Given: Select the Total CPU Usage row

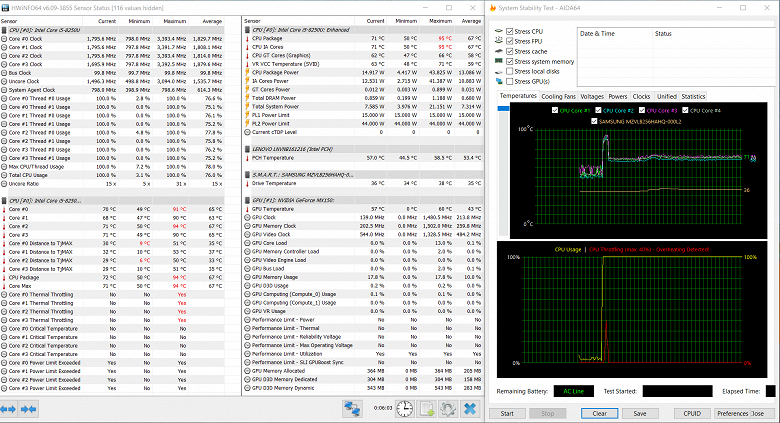Looking at the screenshot, I should tap(112, 175).
